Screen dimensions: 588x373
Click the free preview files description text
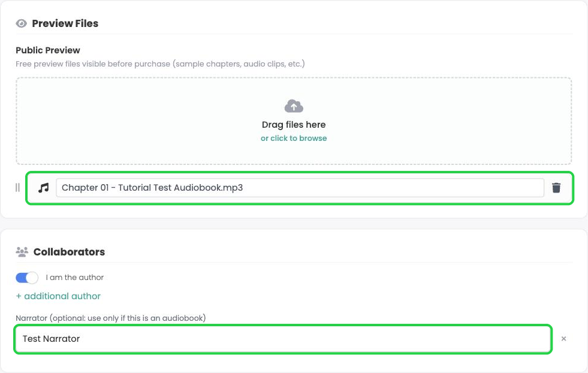tap(160, 64)
